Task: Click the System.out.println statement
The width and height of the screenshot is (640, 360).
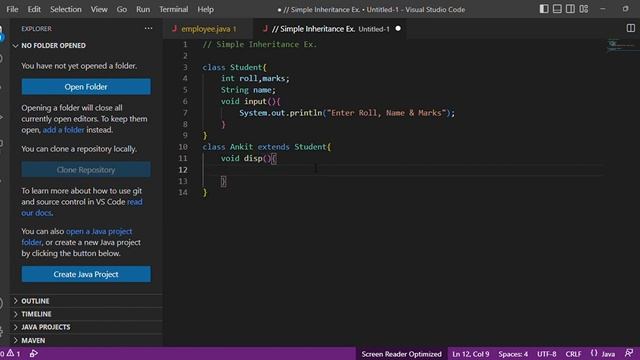Action: coord(347,113)
